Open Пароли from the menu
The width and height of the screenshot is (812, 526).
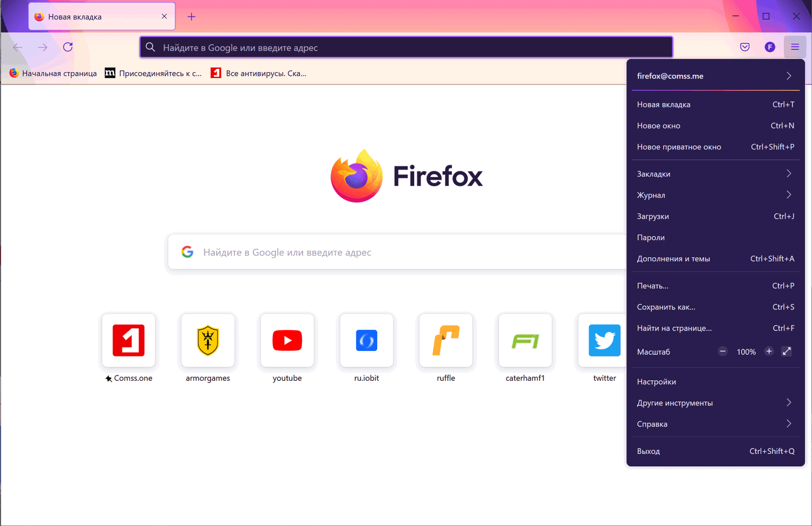[x=716, y=237]
